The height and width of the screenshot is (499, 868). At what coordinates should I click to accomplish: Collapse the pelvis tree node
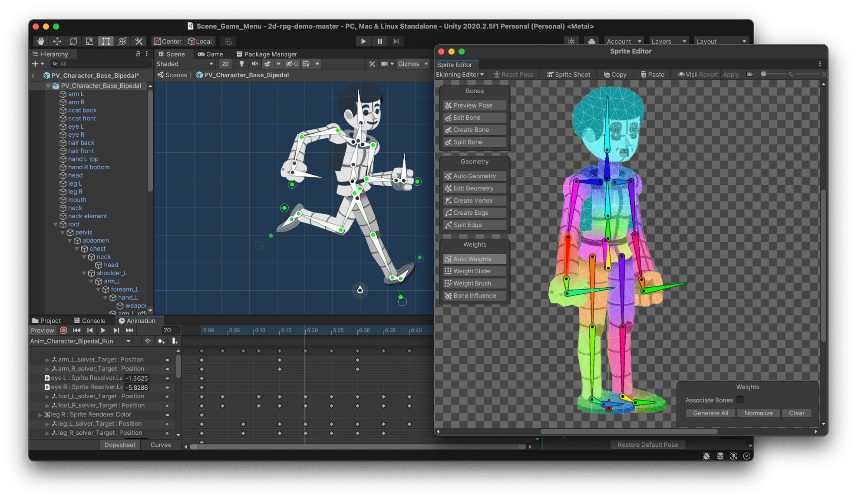pos(63,233)
